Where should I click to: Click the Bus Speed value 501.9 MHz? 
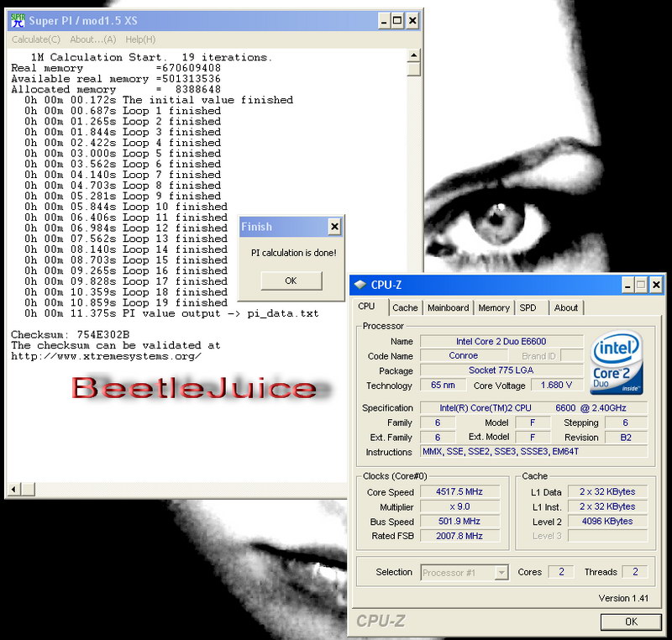point(459,522)
